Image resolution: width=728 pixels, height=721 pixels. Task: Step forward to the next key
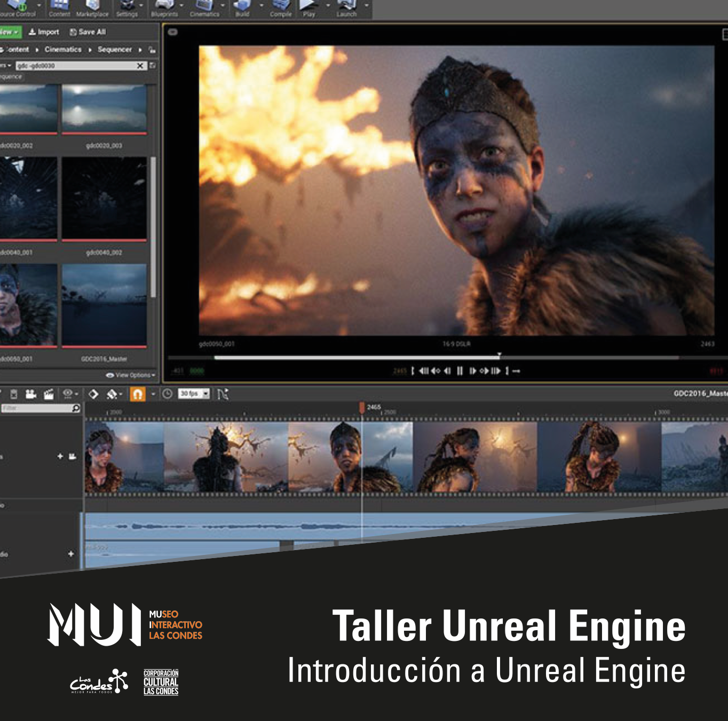(484, 371)
